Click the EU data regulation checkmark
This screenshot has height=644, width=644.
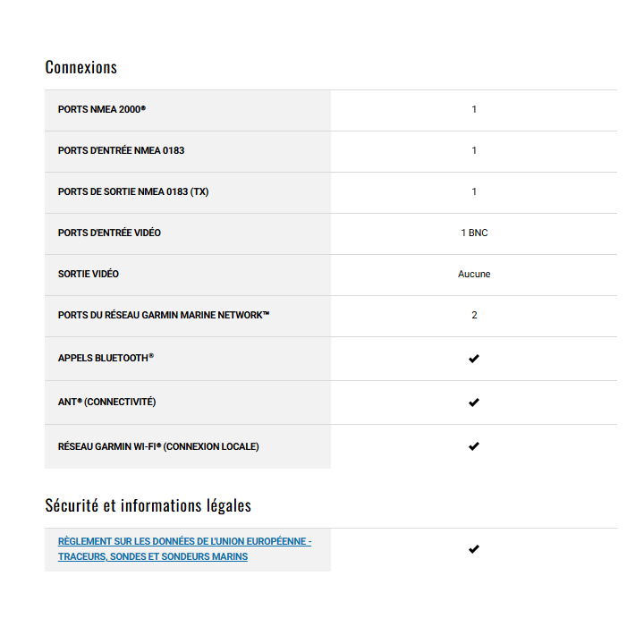coord(474,549)
